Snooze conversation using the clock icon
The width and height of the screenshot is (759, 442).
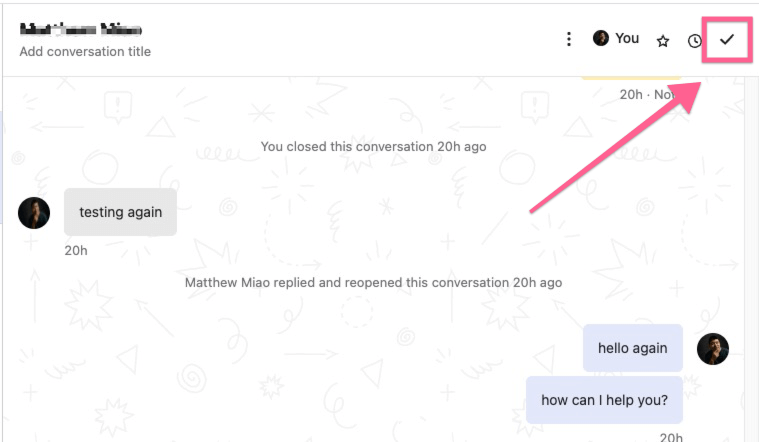tap(695, 41)
